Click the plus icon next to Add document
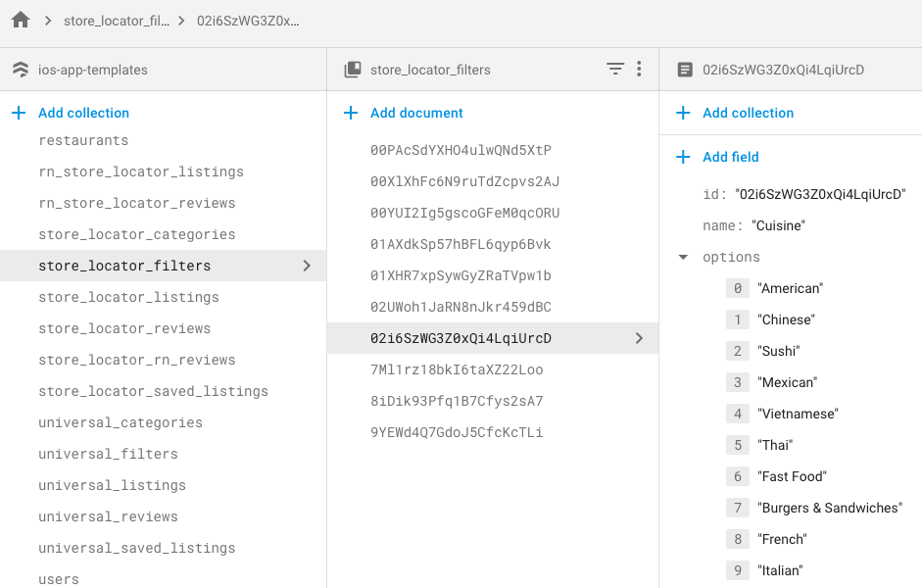 pyautogui.click(x=351, y=113)
